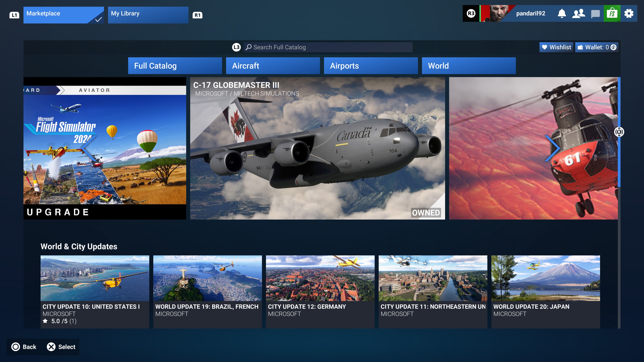Click 'CITY UPDATE 10: UNITED STATES I' title
The height and width of the screenshot is (362, 644).
point(91,307)
